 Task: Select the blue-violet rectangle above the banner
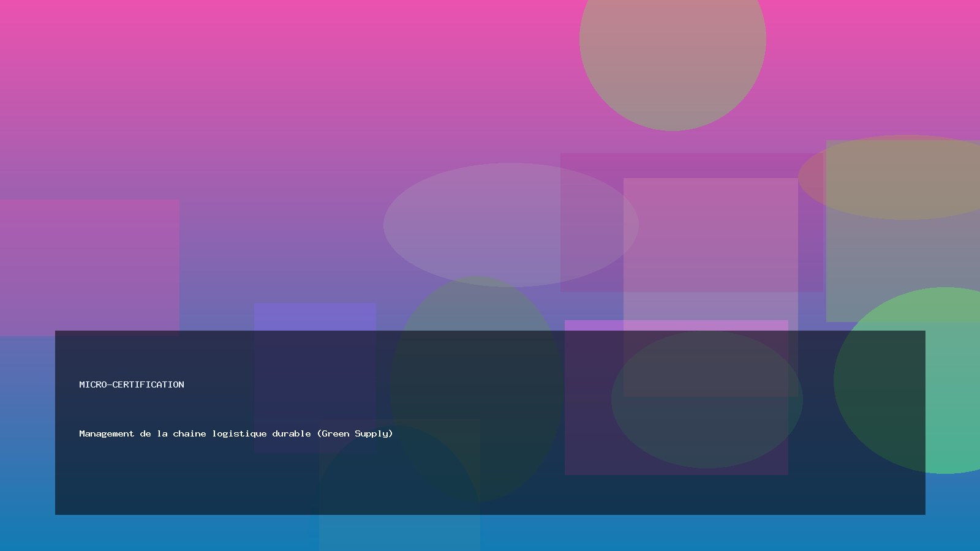coord(315,317)
